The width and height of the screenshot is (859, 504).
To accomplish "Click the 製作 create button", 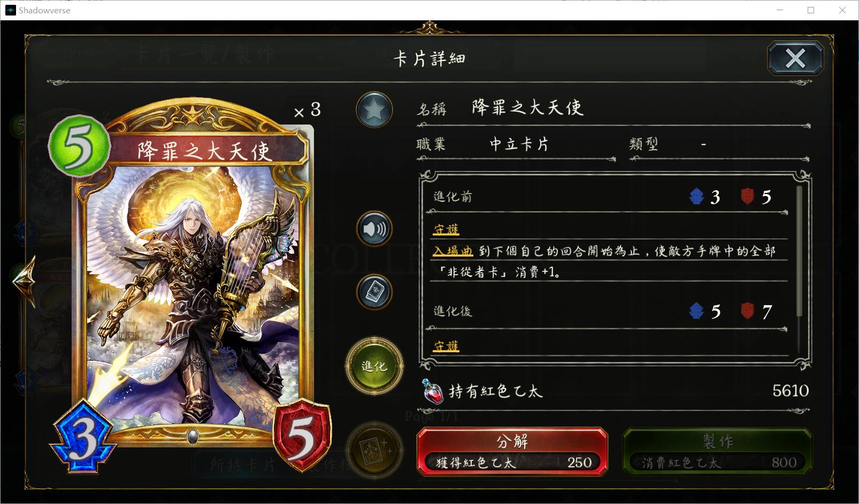I will pyautogui.click(x=718, y=451).
